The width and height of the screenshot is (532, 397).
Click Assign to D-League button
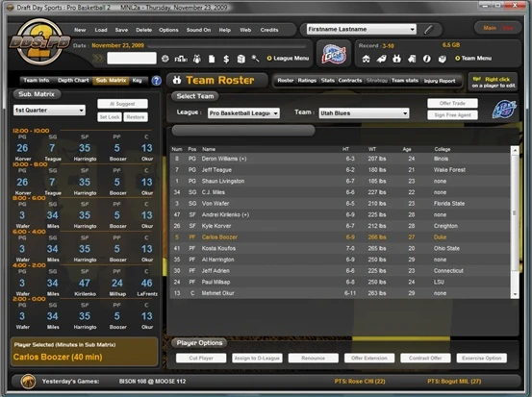click(x=257, y=358)
